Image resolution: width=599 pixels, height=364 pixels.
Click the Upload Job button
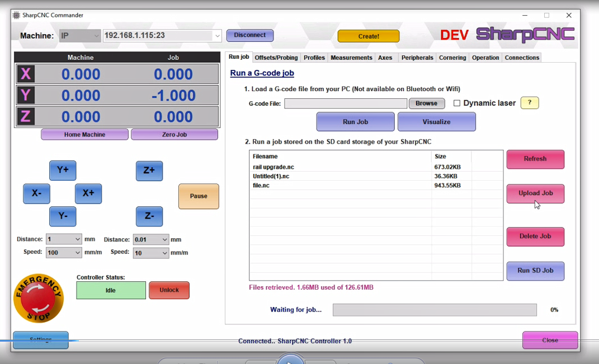[535, 193]
